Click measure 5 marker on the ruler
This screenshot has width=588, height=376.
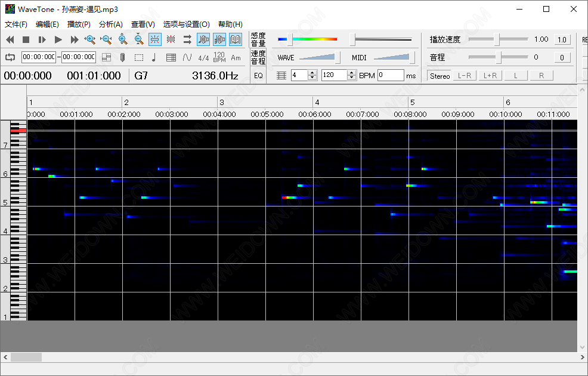(412, 102)
